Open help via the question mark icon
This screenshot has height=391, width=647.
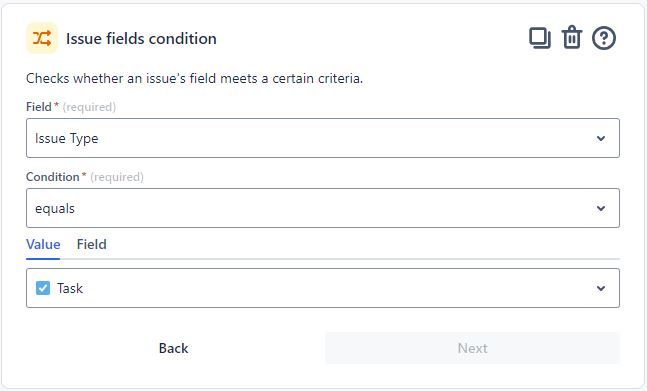604,38
